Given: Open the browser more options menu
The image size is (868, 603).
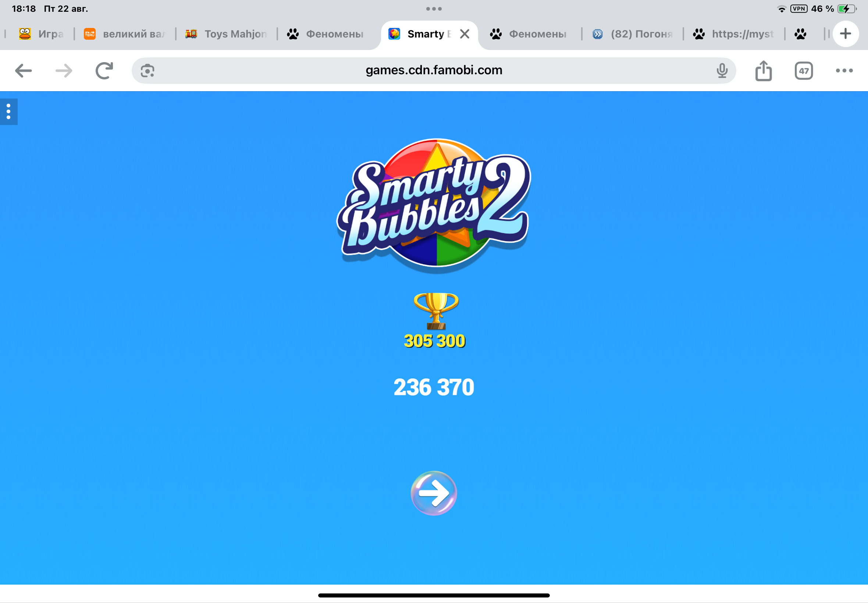Looking at the screenshot, I should [844, 71].
